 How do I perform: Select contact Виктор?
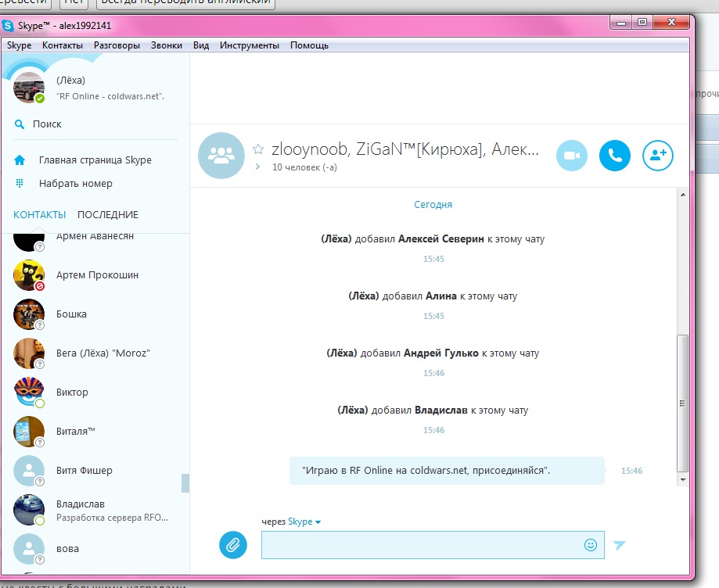[x=95, y=393]
